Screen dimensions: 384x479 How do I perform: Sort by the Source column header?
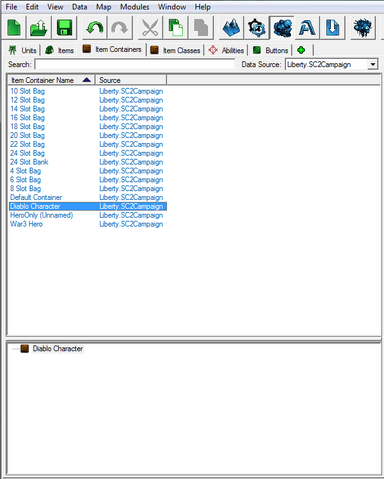(x=131, y=80)
